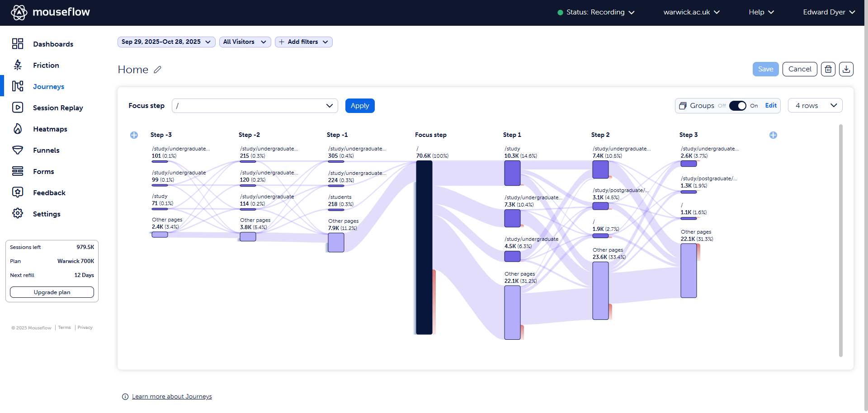Open the Help menu
This screenshot has height=413, width=868.
[x=761, y=12]
